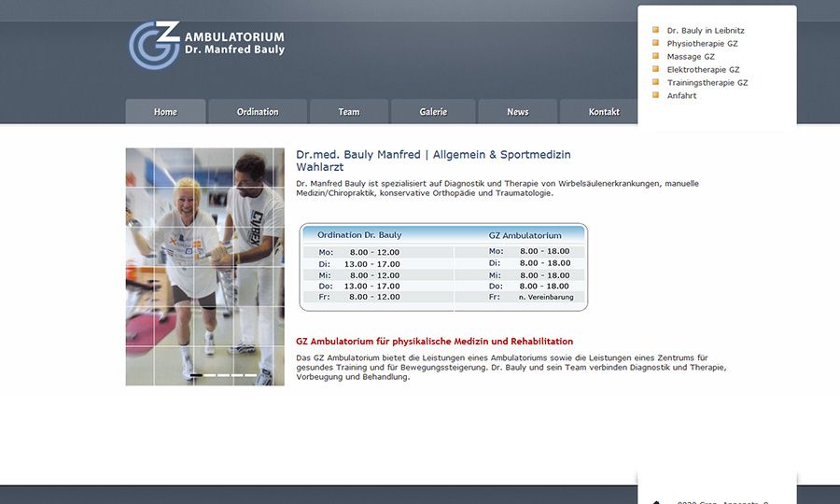Click the training photo slideshow image
840x504 pixels.
click(205, 267)
